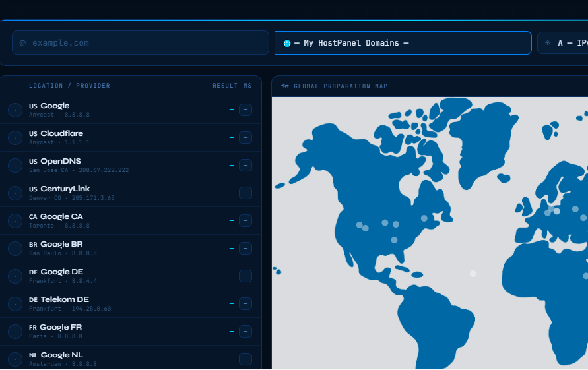Click the ms latency box in Google BR row

pos(245,249)
